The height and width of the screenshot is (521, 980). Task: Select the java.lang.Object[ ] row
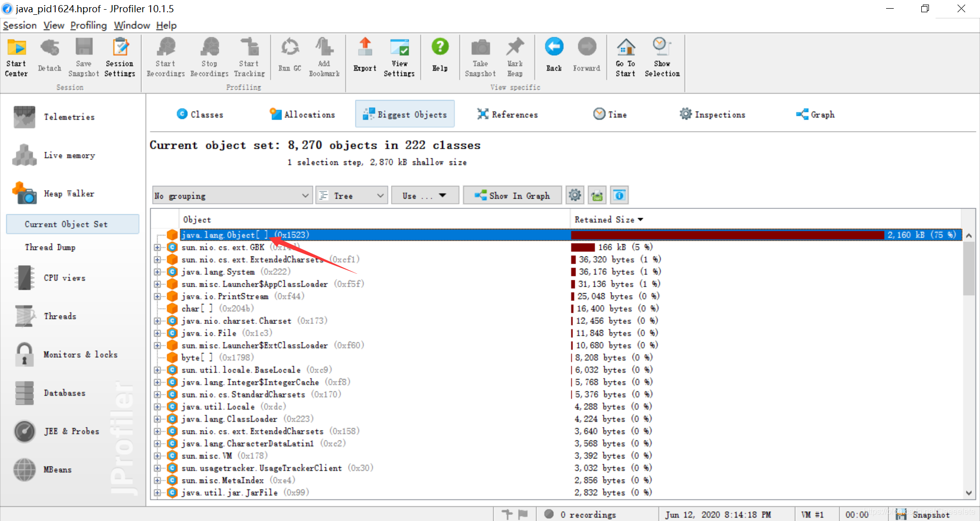[x=557, y=235]
